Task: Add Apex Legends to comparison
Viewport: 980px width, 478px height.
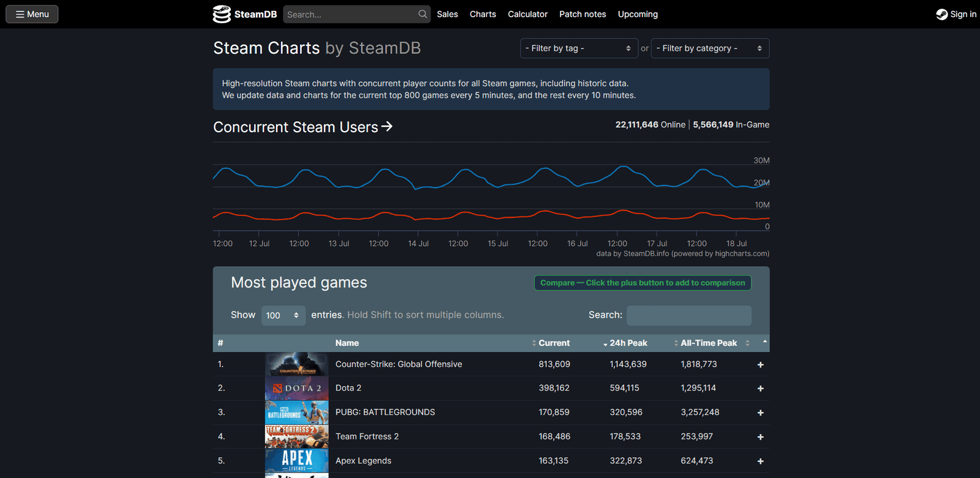Action: pos(760,461)
